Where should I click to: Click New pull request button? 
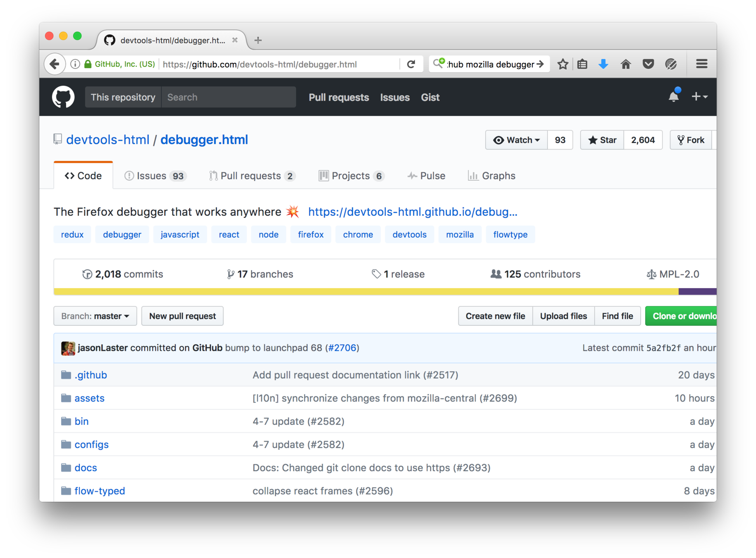click(x=182, y=316)
